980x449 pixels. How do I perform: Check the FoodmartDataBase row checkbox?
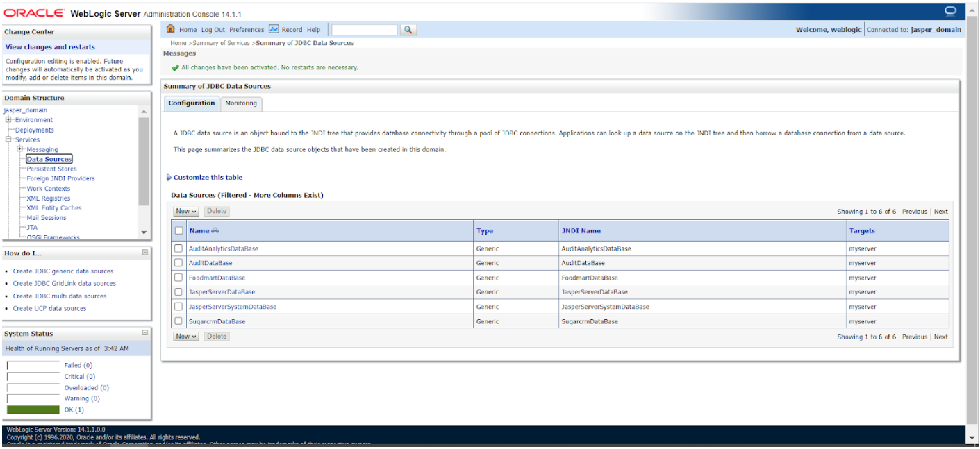178,278
